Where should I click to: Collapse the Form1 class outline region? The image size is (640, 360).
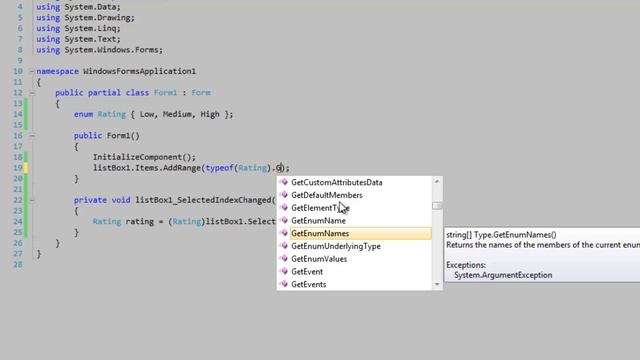tap(32, 93)
